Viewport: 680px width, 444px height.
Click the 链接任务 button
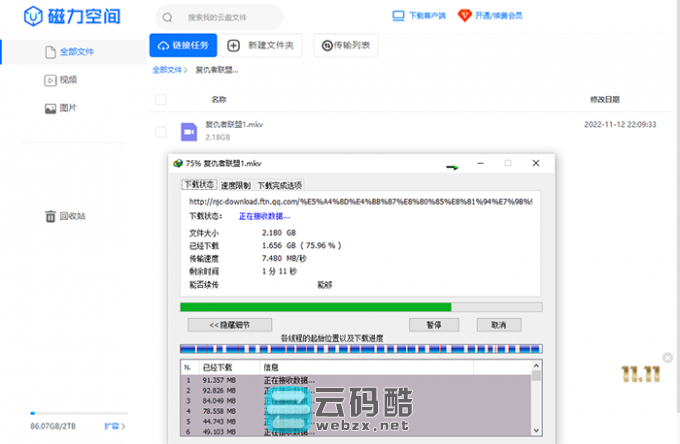183,45
